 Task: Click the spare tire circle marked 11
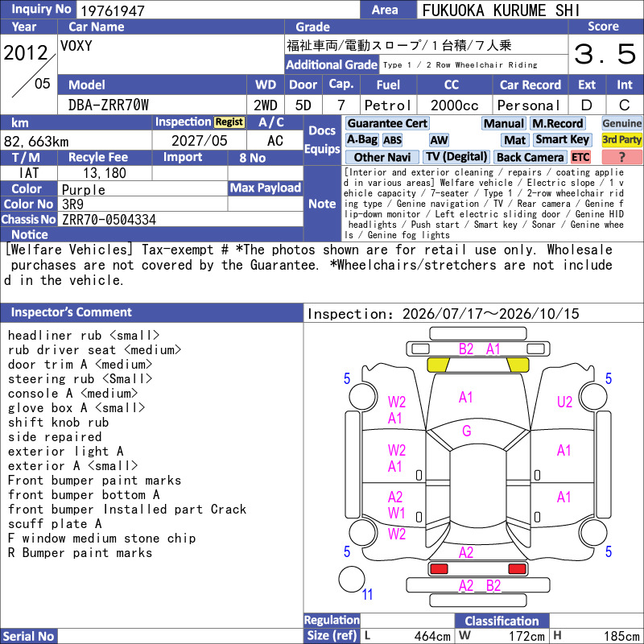[x=352, y=579]
